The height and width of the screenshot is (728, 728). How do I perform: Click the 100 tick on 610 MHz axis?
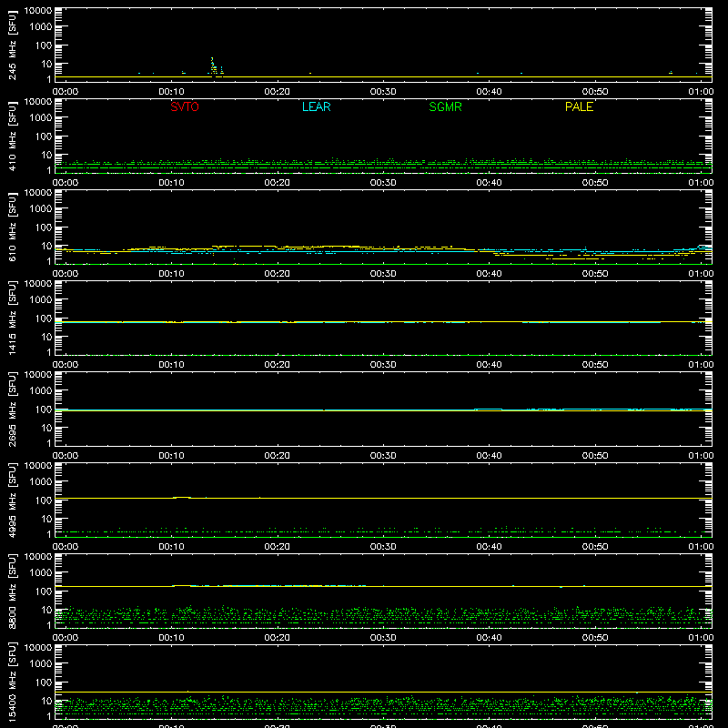[x=44, y=227]
